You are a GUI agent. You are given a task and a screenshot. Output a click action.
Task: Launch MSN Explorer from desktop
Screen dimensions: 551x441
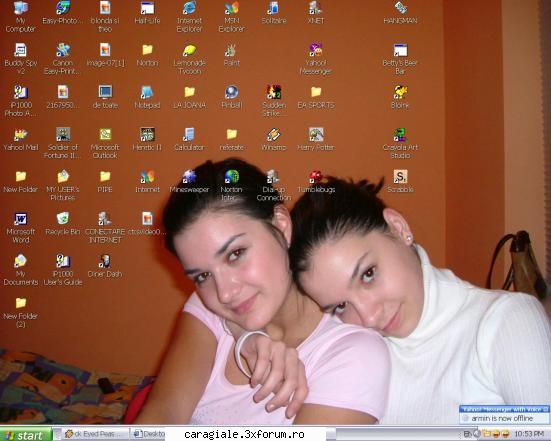[231, 17]
